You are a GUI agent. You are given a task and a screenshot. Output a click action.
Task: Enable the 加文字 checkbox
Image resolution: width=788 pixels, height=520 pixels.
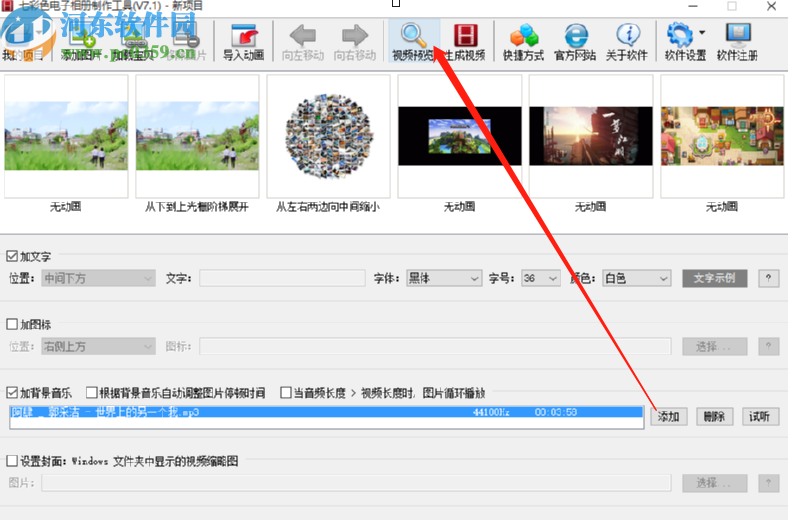[x=12, y=256]
